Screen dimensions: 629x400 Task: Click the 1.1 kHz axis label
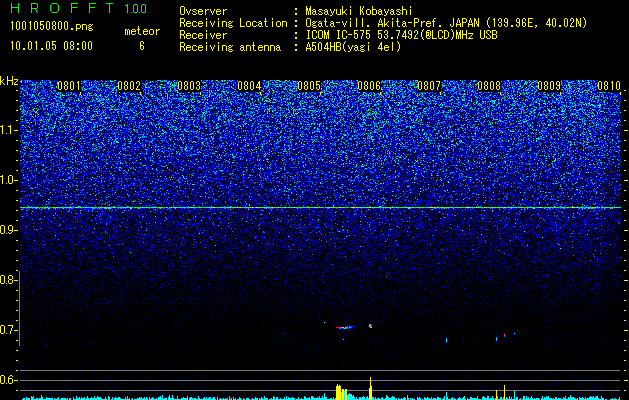point(7,130)
